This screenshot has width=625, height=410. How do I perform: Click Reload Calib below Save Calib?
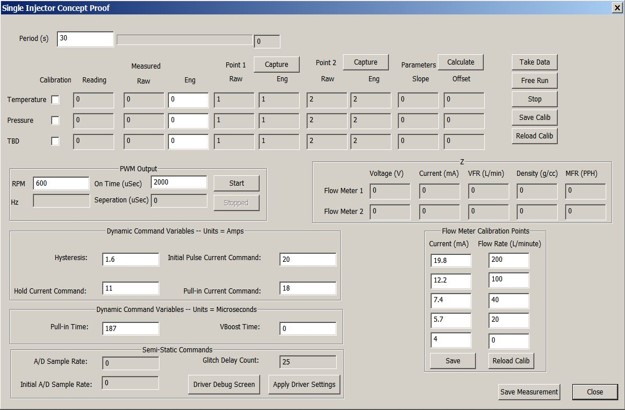(x=535, y=136)
